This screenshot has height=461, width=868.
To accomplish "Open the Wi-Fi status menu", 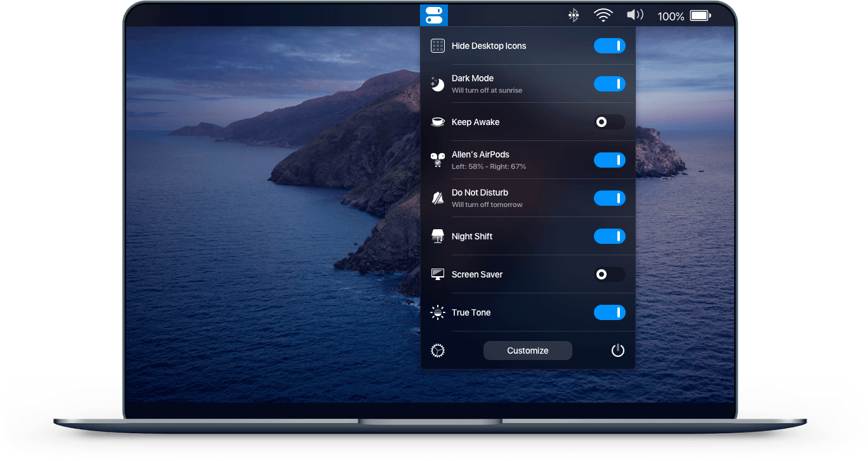I will 603,16.
